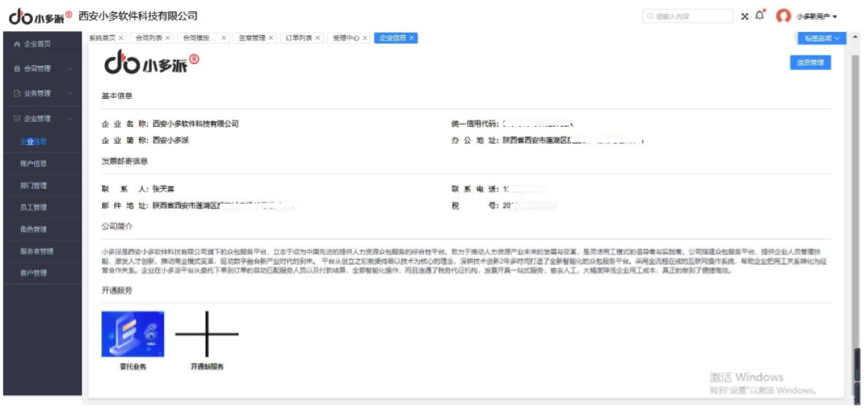The height and width of the screenshot is (409, 865).
Task: Close the 合同列表 tab
Action: pyautogui.click(x=168, y=38)
